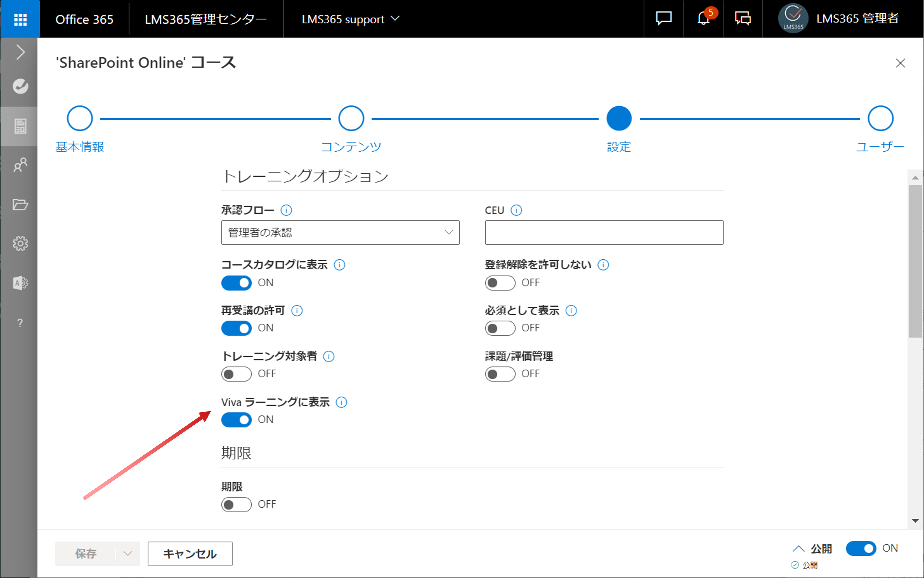Show info for 承認フロー
Image resolution: width=924 pixels, height=578 pixels.
[x=286, y=210]
